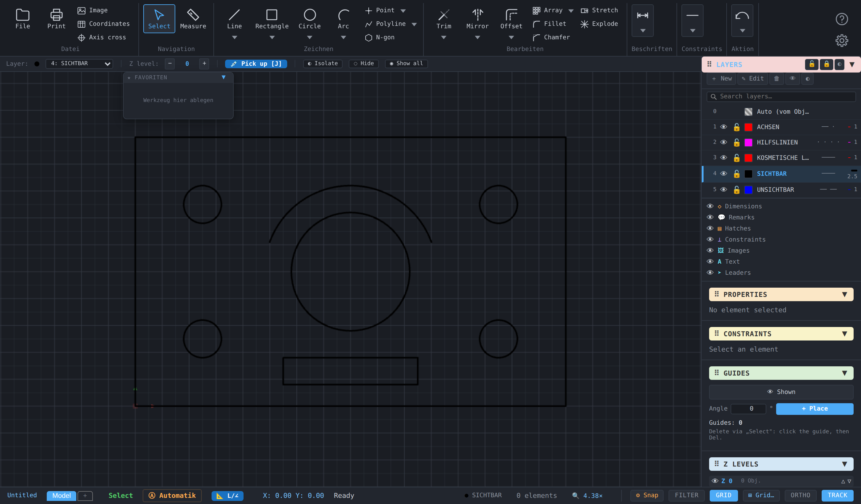
Task: Collapse the FAVORITEN panel
Action: pos(224,77)
